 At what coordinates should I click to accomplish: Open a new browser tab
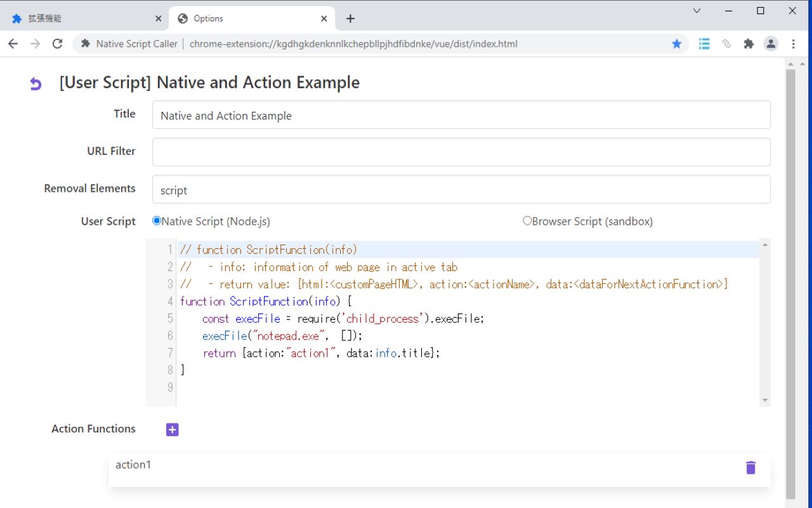[350, 18]
